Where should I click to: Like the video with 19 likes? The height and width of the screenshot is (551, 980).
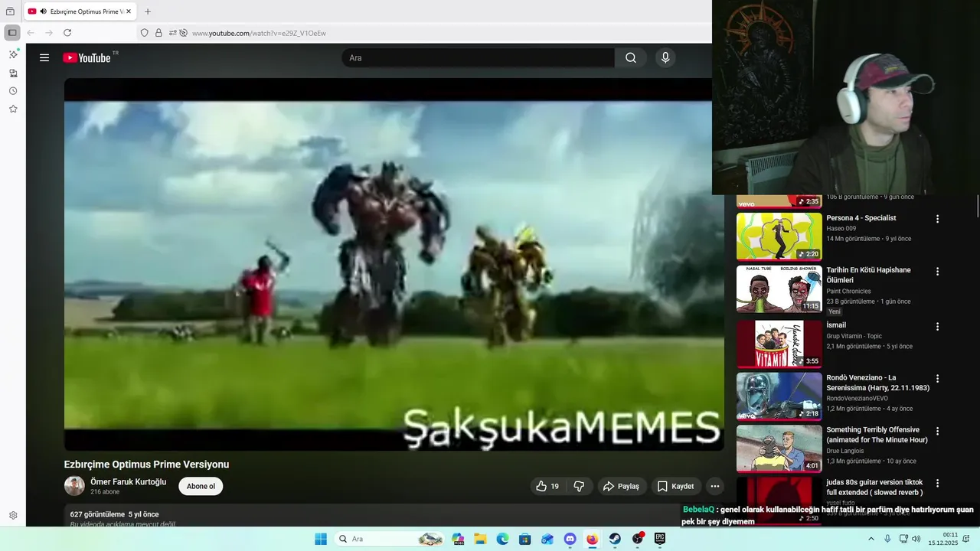(547, 486)
